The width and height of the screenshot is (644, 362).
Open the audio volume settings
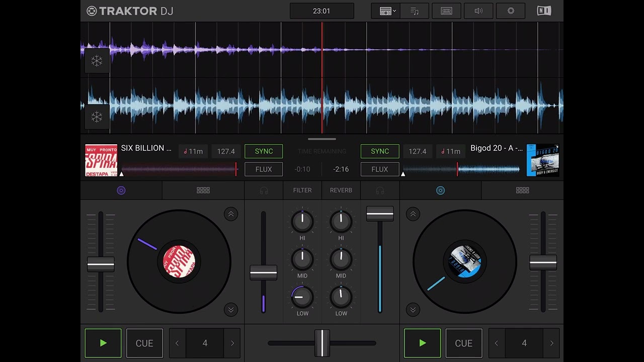pos(478,11)
